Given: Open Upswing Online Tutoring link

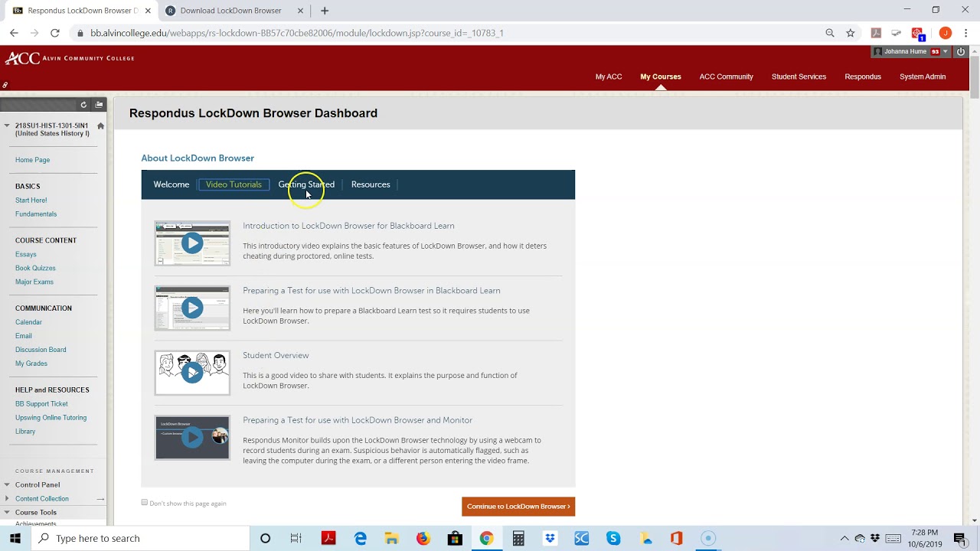Looking at the screenshot, I should [x=51, y=418].
